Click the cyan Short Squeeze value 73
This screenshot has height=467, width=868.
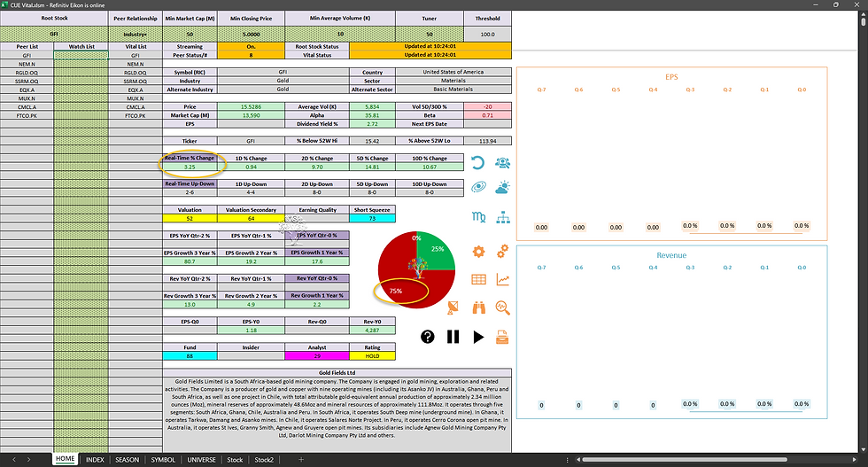point(372,218)
